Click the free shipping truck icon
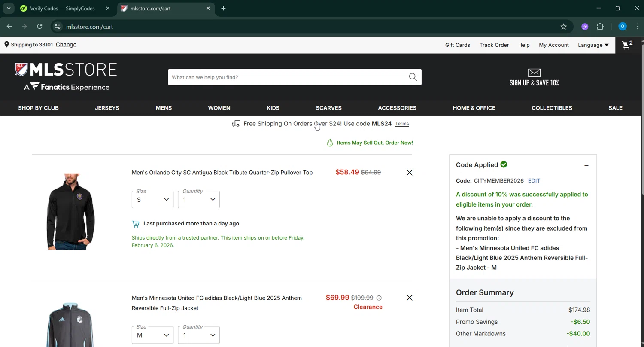644x347 pixels. tap(236, 124)
